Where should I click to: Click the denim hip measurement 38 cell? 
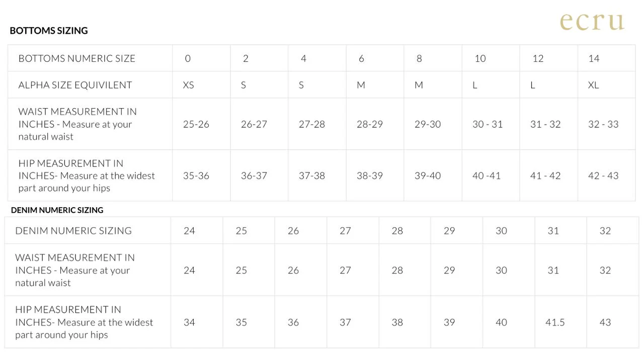397,322
